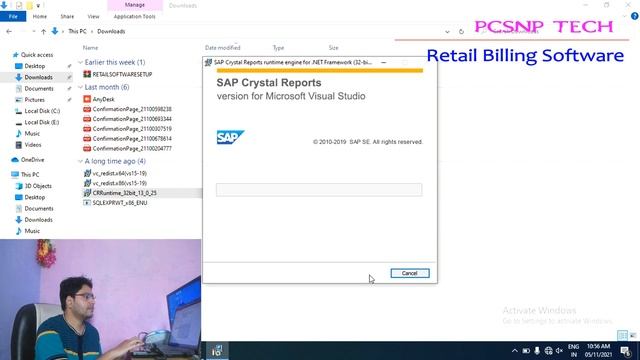Open battery status in tray
The image size is (640, 360).
pyautogui.click(x=526, y=351)
